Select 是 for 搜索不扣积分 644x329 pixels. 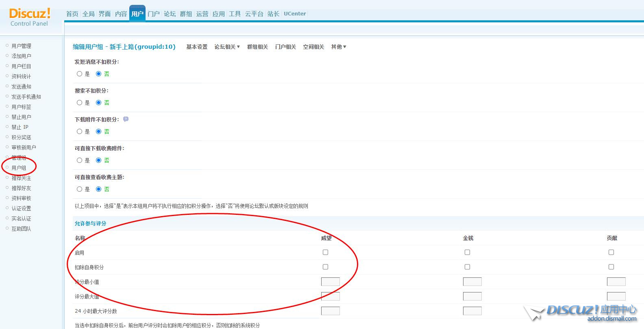point(80,103)
